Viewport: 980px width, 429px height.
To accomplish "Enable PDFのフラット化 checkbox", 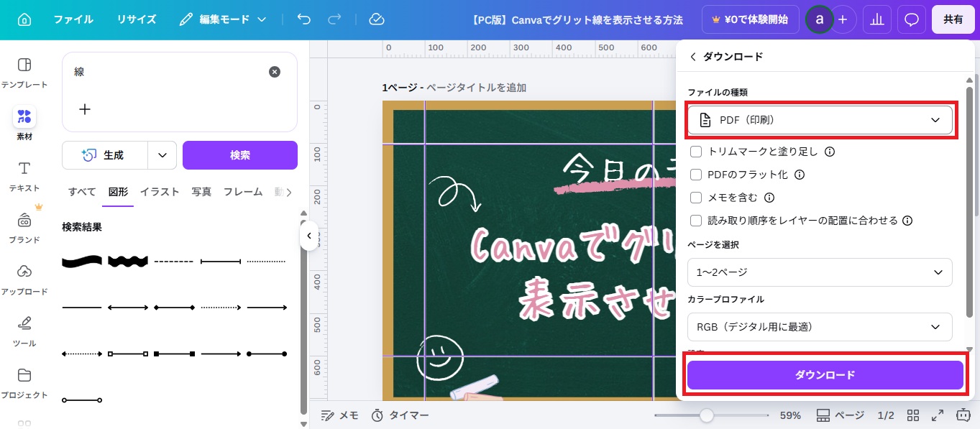I will [696, 175].
